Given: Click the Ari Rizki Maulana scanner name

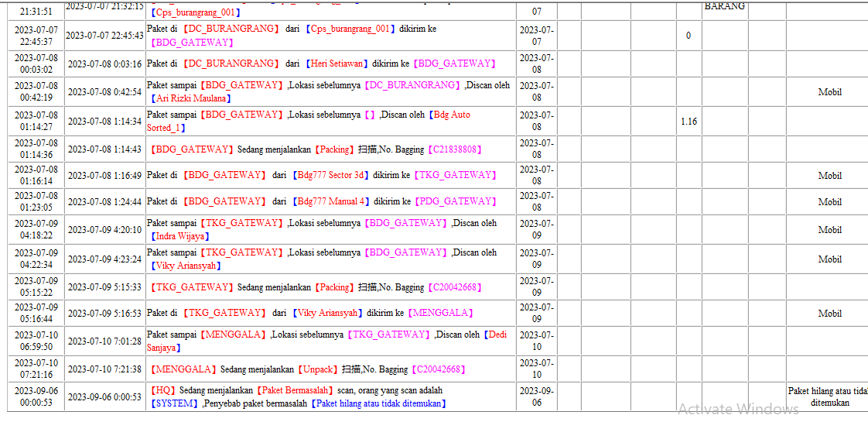Looking at the screenshot, I should pyautogui.click(x=190, y=98).
